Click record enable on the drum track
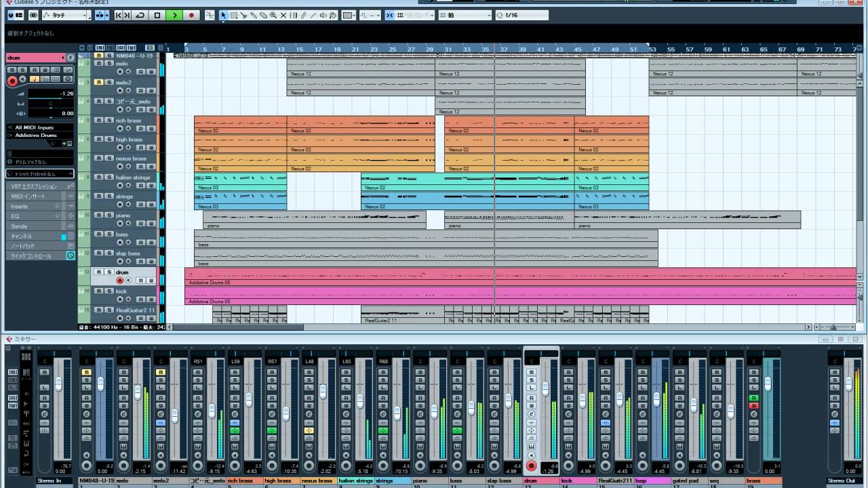Image resolution: width=868 pixels, height=488 pixels. 120,280
